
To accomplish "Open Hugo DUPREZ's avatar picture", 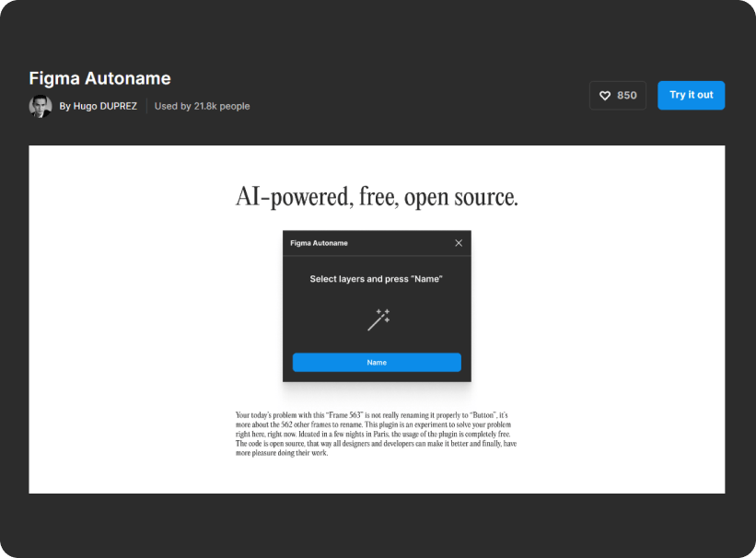I will pos(41,106).
